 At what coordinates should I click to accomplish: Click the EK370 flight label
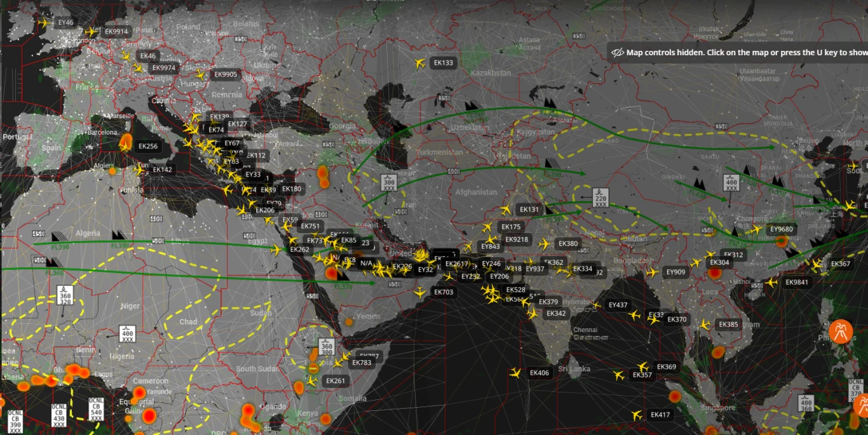[677, 319]
